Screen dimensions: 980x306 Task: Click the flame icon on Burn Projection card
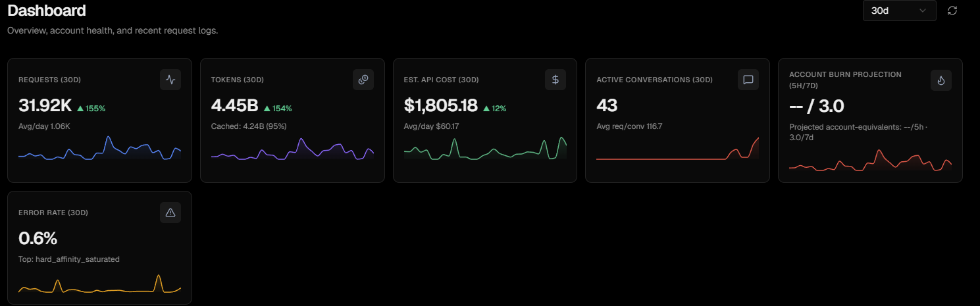coord(941,80)
